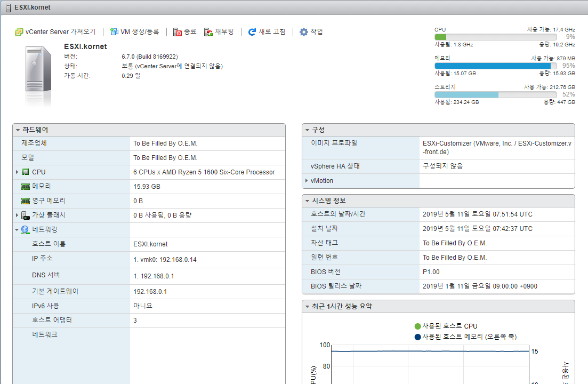Click the 메모리 memory module icon
Screen dimensions: 588x384
(26, 186)
